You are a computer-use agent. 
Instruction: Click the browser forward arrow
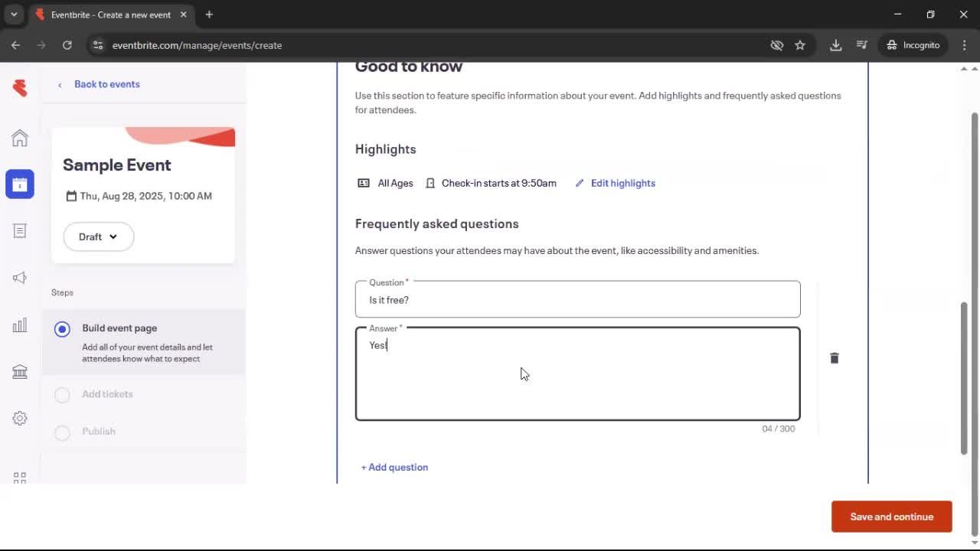[x=41, y=45]
